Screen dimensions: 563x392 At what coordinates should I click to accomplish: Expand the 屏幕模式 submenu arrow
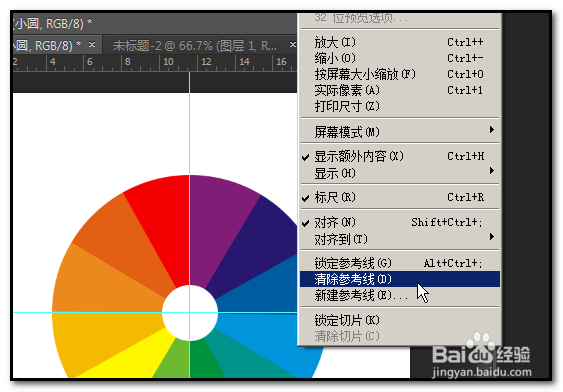click(492, 130)
